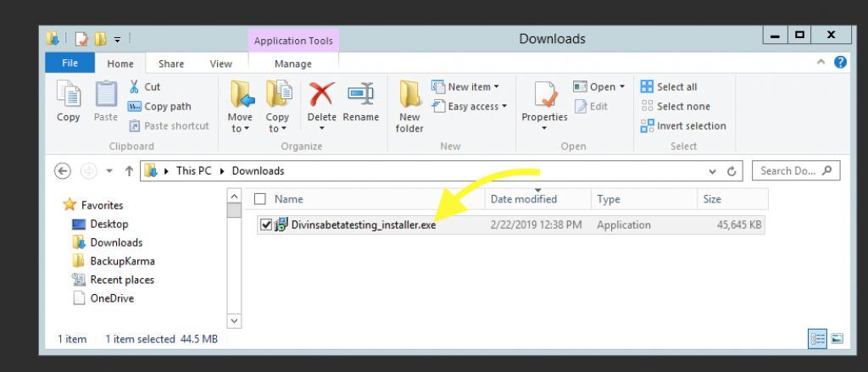Switch to the Share tab
Screen dimensions: 868x372
click(171, 64)
